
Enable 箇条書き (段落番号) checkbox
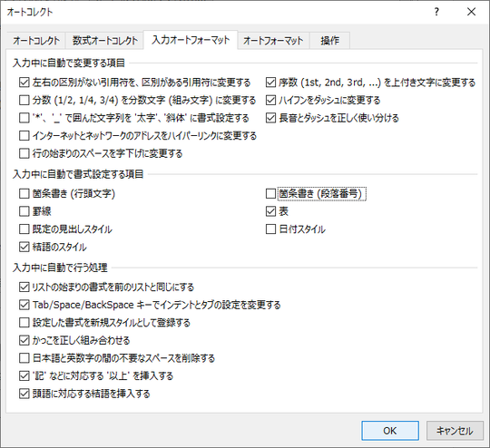(270, 194)
